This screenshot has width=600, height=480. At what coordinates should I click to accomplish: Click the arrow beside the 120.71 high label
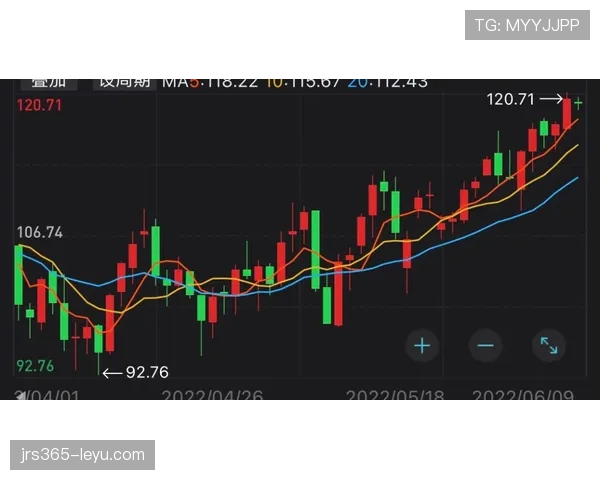[x=552, y=99]
